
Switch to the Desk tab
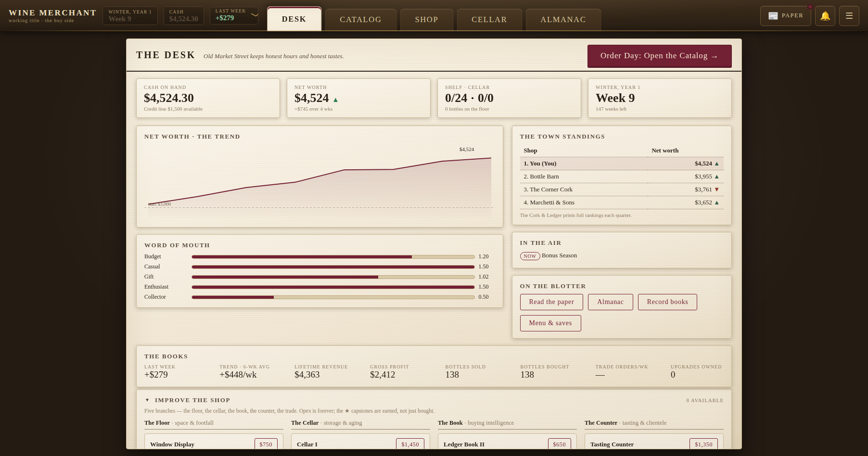(x=294, y=19)
